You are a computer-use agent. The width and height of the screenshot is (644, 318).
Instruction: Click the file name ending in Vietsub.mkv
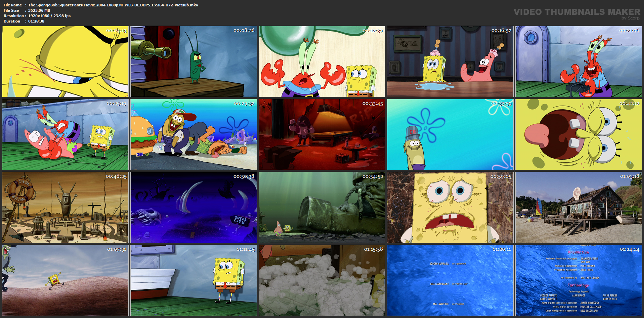[x=113, y=5]
